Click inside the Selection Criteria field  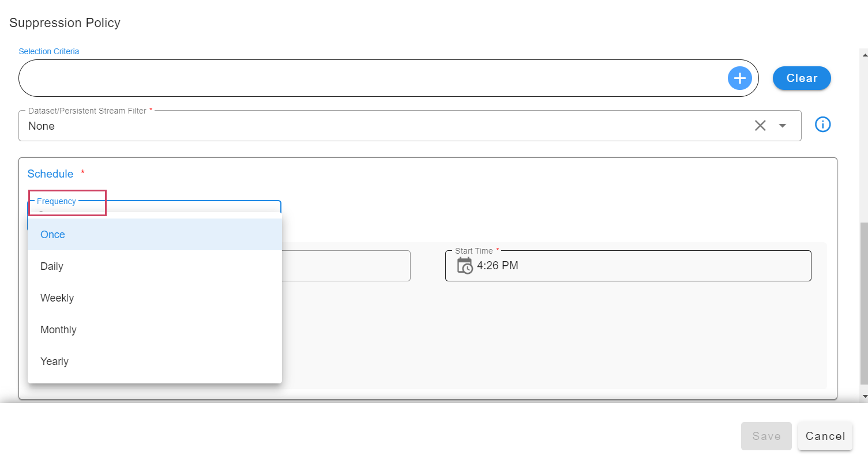[369, 78]
